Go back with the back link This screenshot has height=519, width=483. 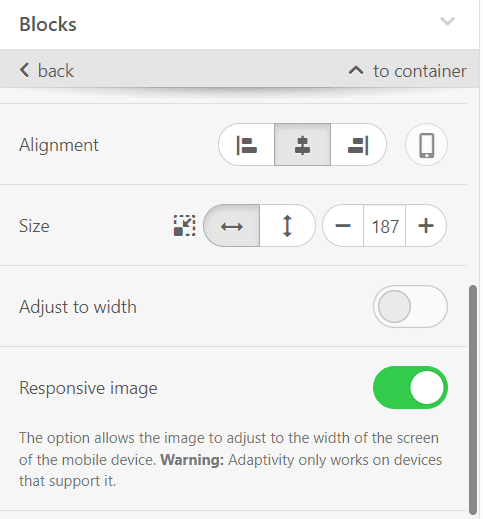(x=47, y=71)
